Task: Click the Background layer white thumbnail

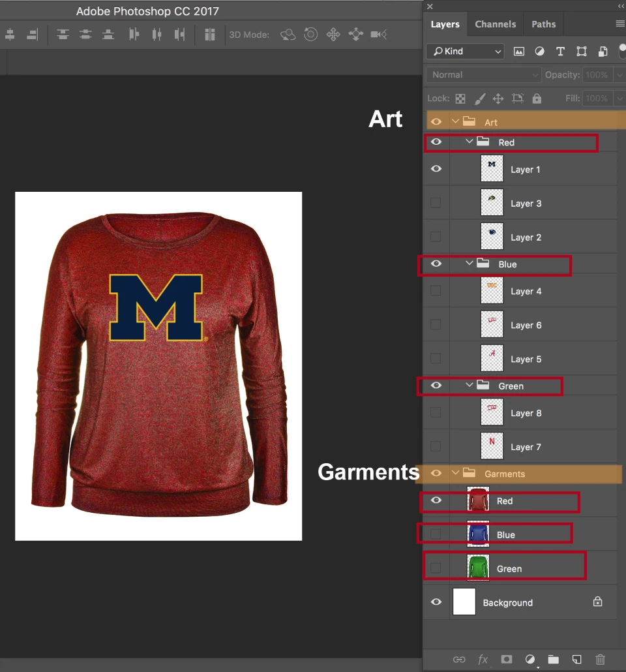Action: point(464,602)
